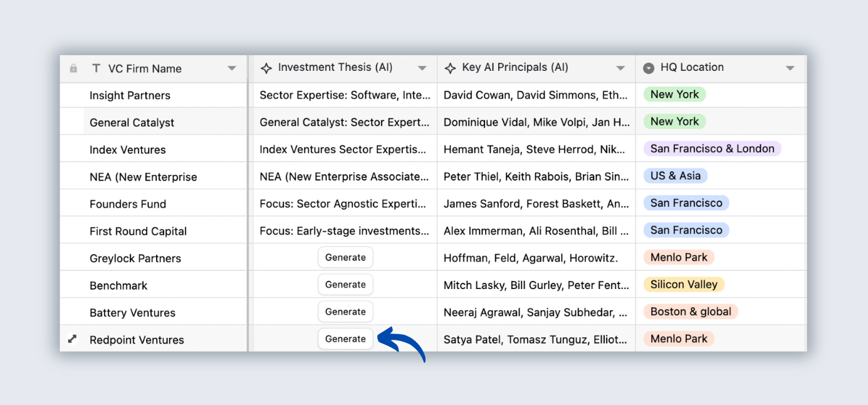Image resolution: width=868 pixels, height=405 pixels.
Task: Select the Key AI Principals (AI) header label
Action: [x=515, y=68]
